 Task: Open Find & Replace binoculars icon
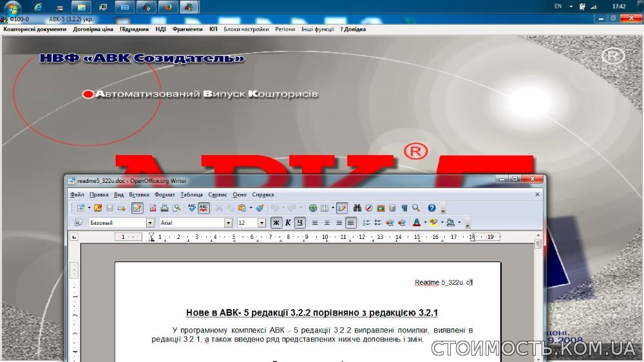tap(357, 208)
